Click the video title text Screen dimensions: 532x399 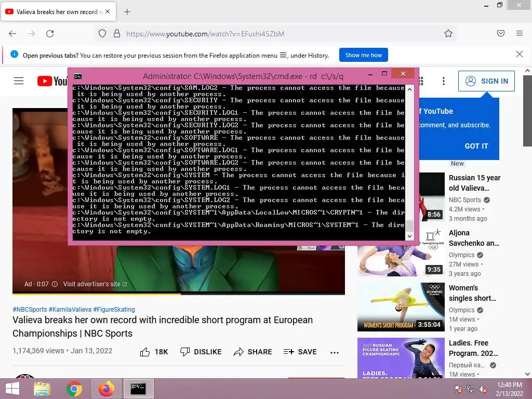tap(163, 327)
